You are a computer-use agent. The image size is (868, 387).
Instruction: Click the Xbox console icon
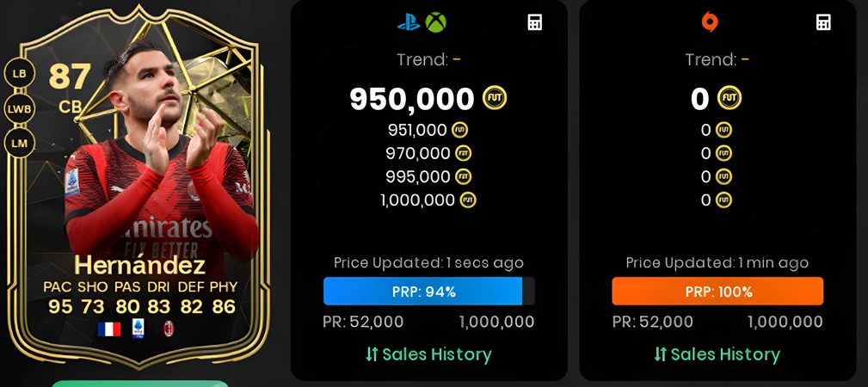click(x=435, y=22)
